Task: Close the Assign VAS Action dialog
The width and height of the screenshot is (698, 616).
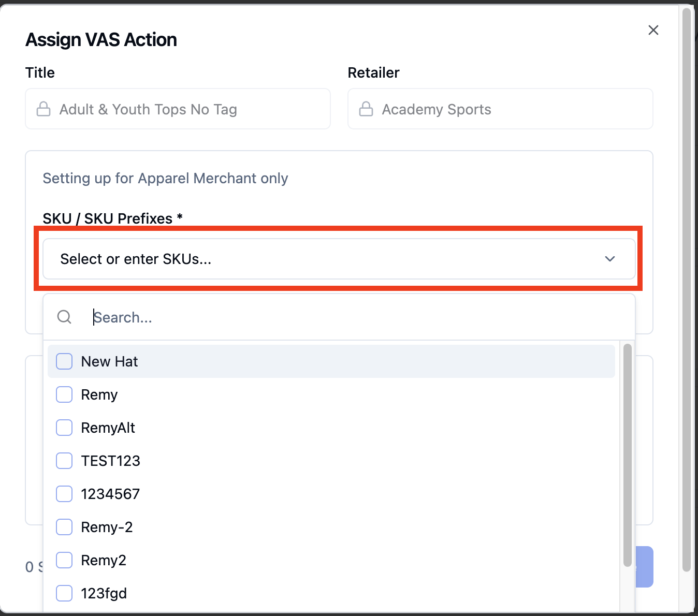Action: 653,30
